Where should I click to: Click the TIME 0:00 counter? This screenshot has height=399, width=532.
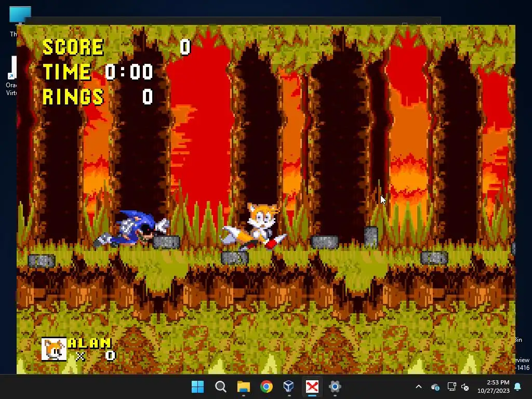98,72
